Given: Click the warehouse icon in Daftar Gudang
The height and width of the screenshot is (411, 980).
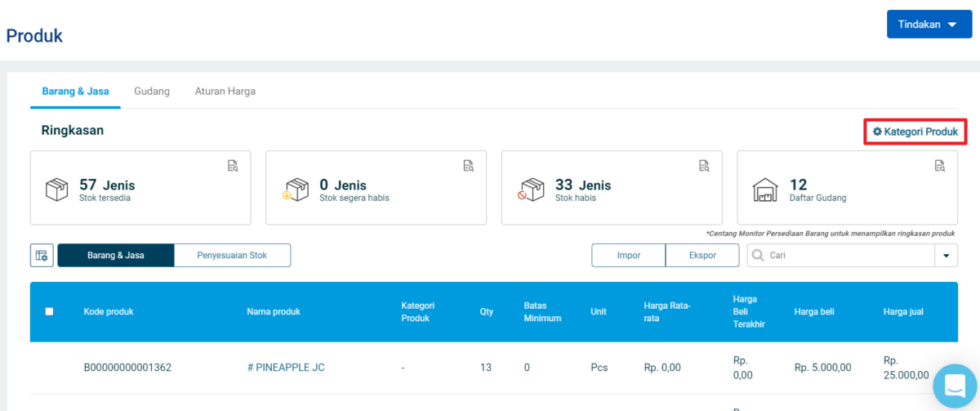Looking at the screenshot, I should [x=765, y=189].
